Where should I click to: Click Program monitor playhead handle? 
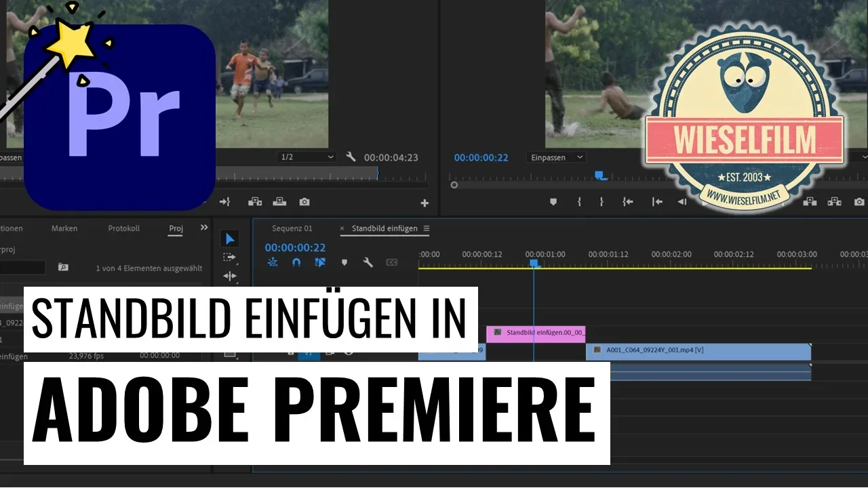pos(600,175)
